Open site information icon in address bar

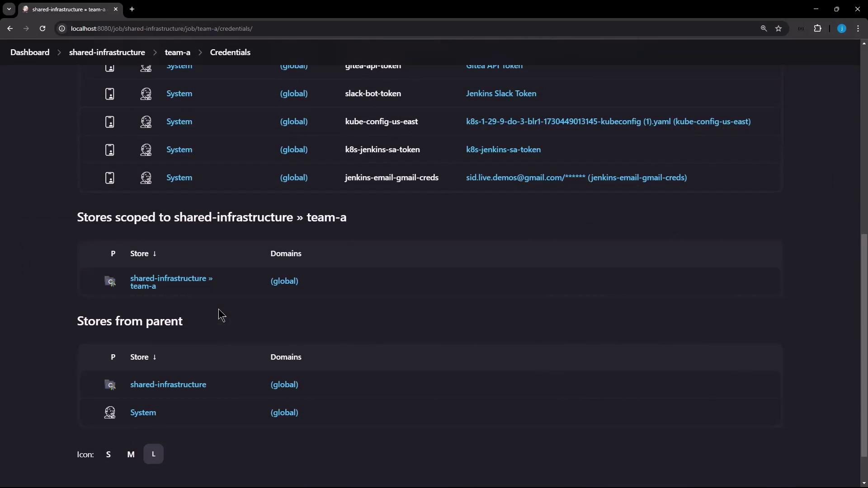pyautogui.click(x=62, y=28)
